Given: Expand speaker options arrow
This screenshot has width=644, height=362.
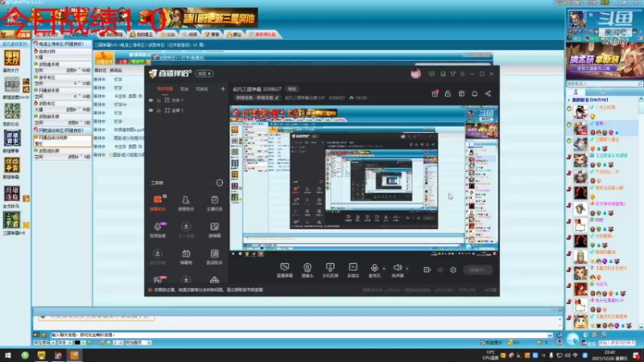Looking at the screenshot, I should tap(407, 269).
